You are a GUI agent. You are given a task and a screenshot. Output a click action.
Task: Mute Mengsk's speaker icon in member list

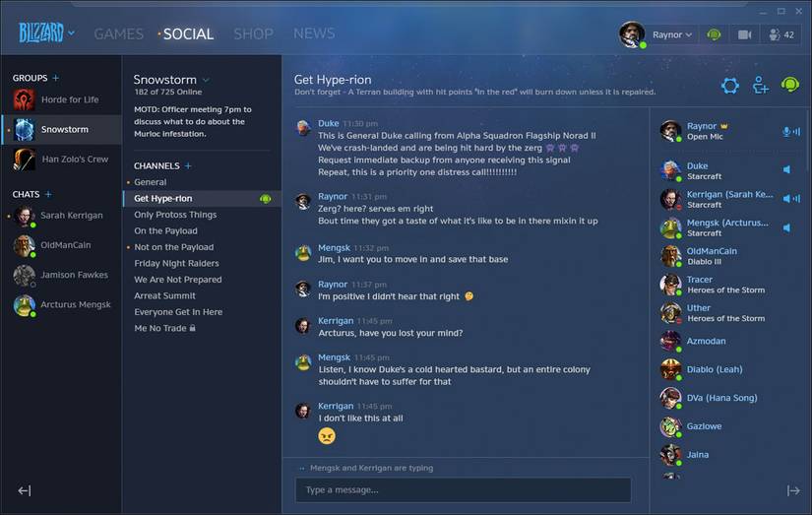tap(786, 227)
